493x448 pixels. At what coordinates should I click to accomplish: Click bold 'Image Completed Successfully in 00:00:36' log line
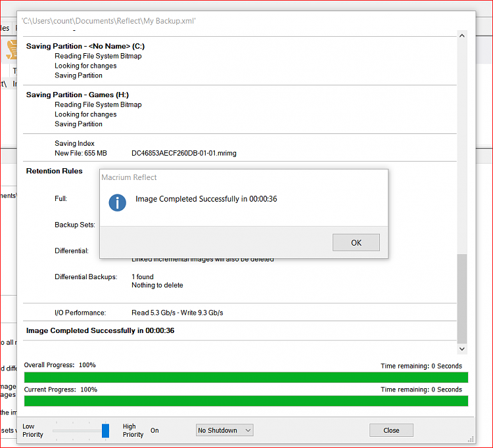(x=100, y=330)
